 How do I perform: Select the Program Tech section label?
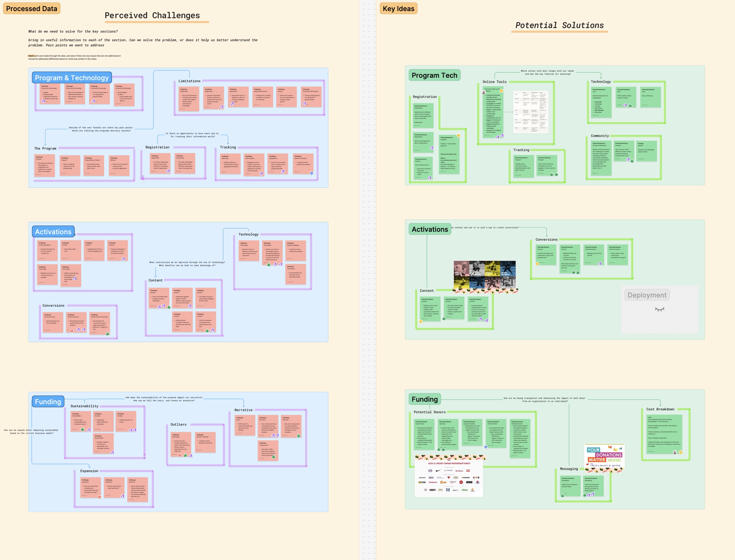tap(435, 75)
